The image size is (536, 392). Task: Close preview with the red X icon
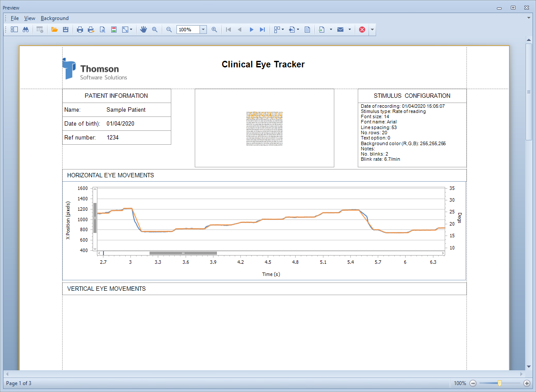362,30
